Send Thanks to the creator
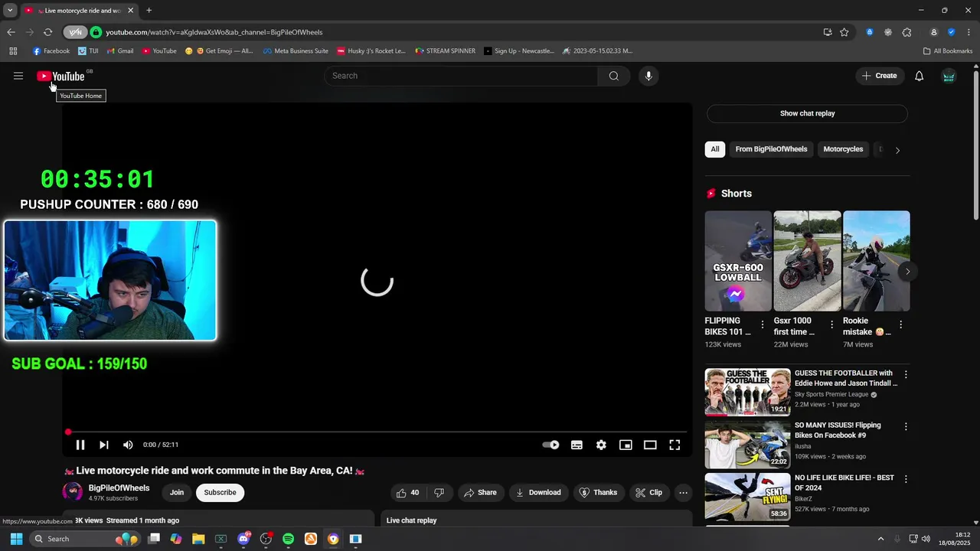Screen dimensions: 980x551 pos(598,493)
